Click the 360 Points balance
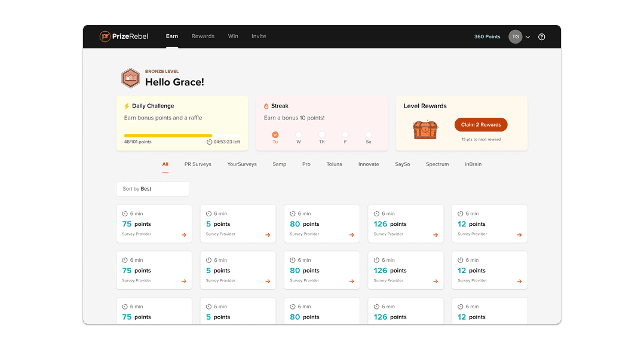Screen dimensions: 644x349 coord(487,36)
